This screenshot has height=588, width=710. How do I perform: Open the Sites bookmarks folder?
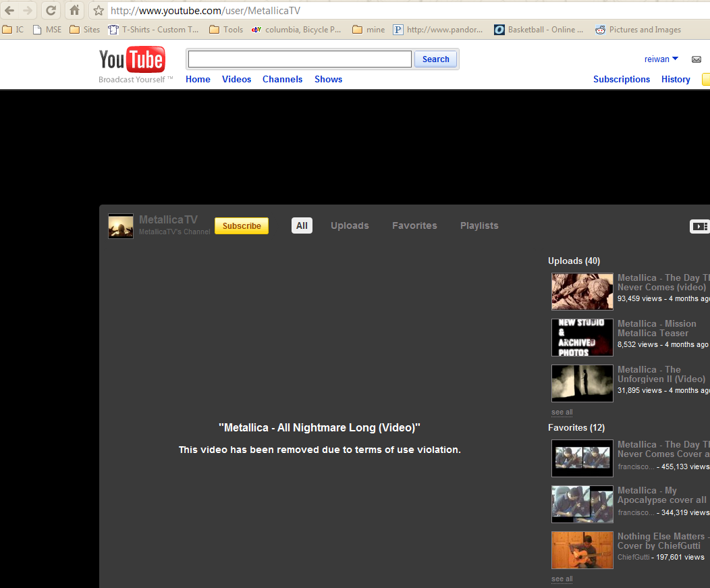pos(85,30)
